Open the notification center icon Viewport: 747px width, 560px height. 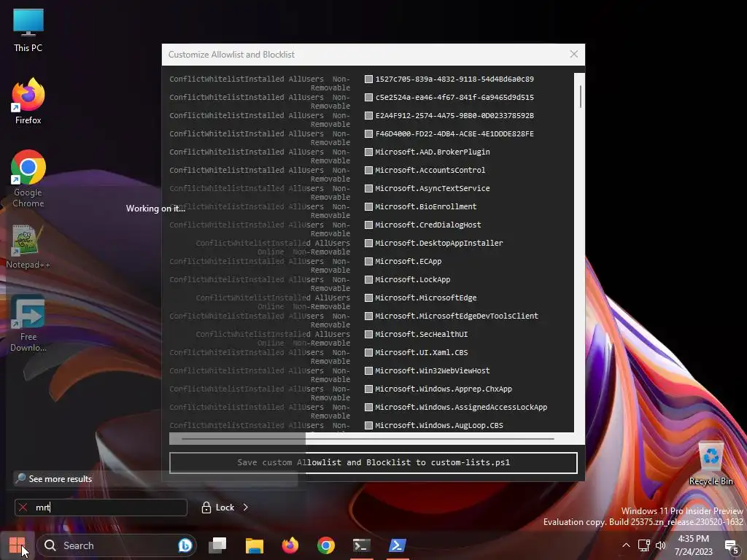pyautogui.click(x=732, y=546)
